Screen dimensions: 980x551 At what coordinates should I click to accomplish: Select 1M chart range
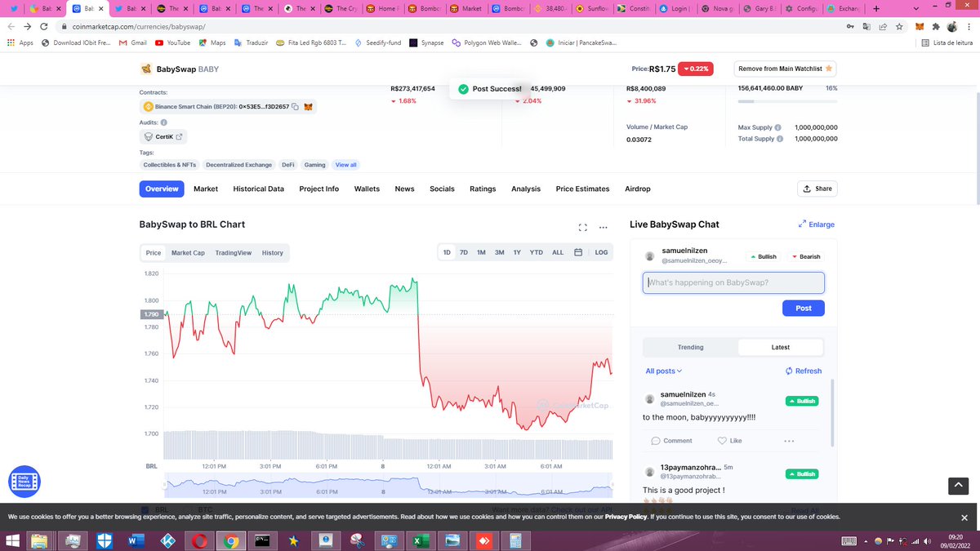click(x=481, y=253)
